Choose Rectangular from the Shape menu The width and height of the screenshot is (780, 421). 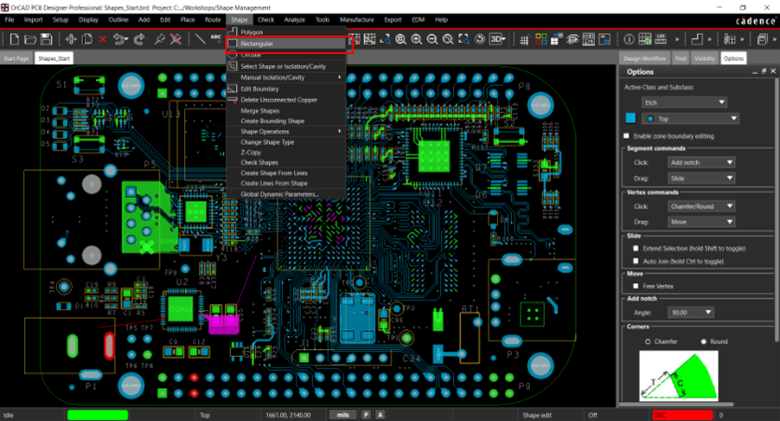coord(286,44)
